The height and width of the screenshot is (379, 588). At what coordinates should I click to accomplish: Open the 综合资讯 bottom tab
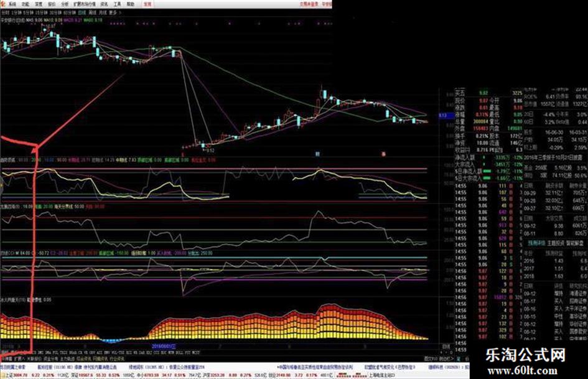coord(84,358)
